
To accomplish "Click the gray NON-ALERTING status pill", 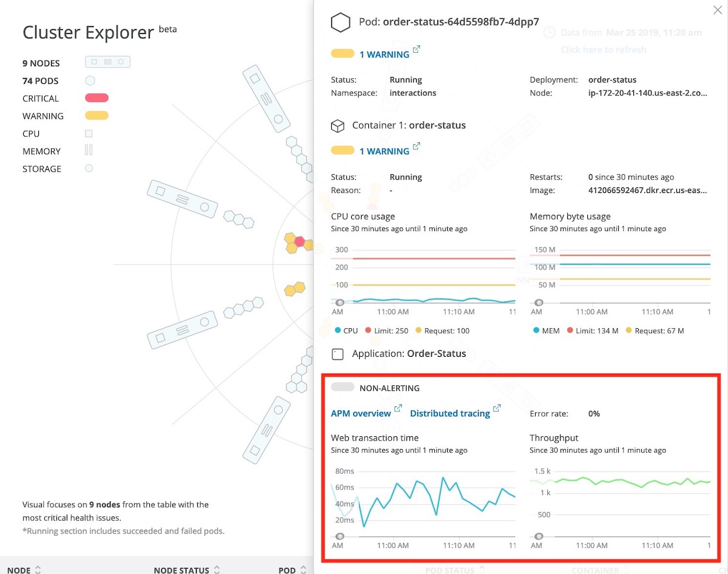I will point(343,388).
